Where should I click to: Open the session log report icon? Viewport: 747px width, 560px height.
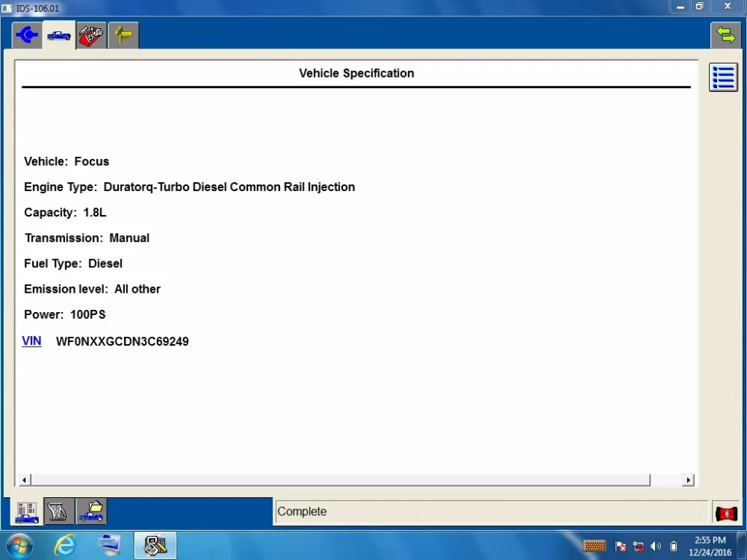click(x=58, y=511)
